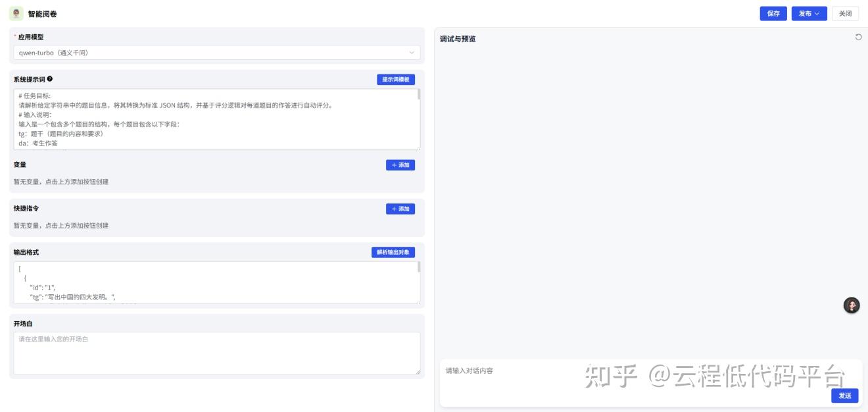Save the app with 保存 button
Viewport: 868px width, 412px height.
(773, 14)
